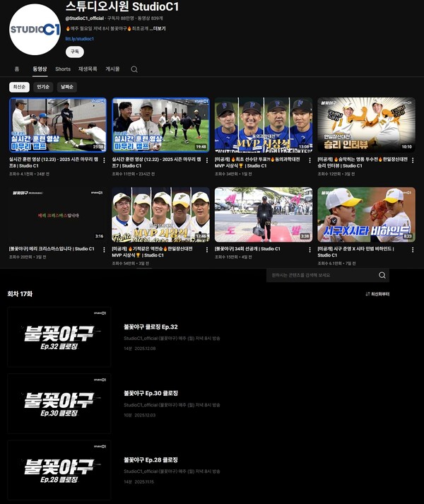Select episode title 불꽃야구 클로징 Ep.32

[151, 327]
